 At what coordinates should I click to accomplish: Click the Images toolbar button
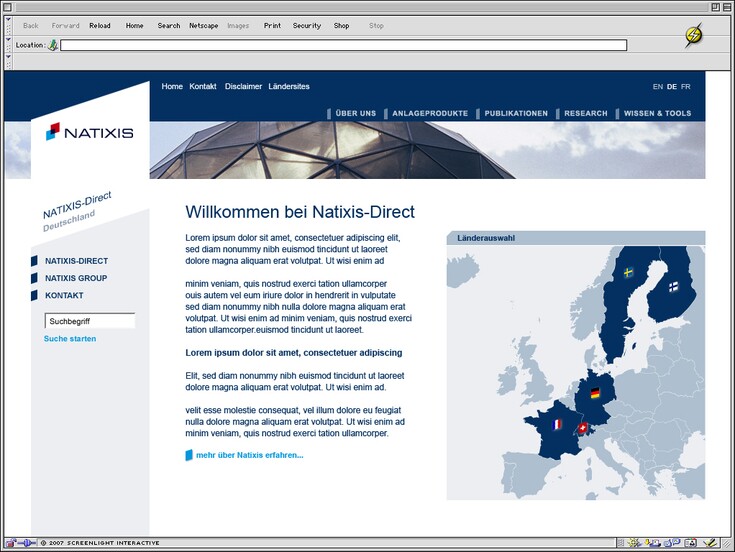(x=238, y=26)
